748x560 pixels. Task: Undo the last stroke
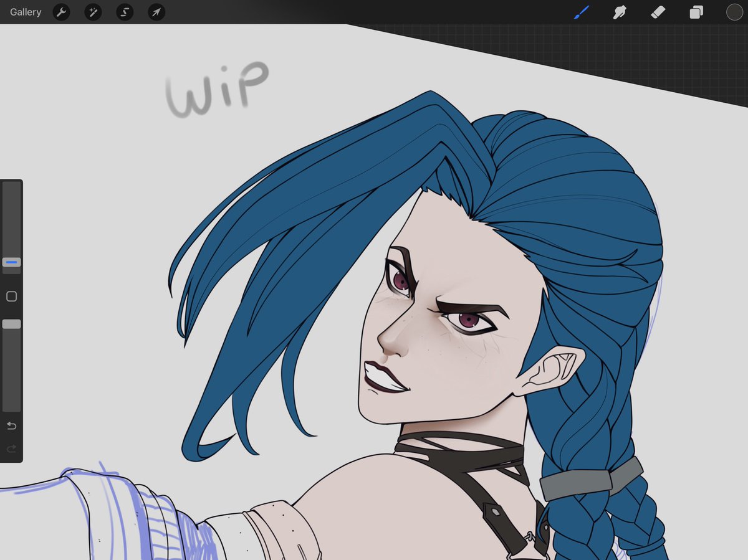tap(11, 425)
